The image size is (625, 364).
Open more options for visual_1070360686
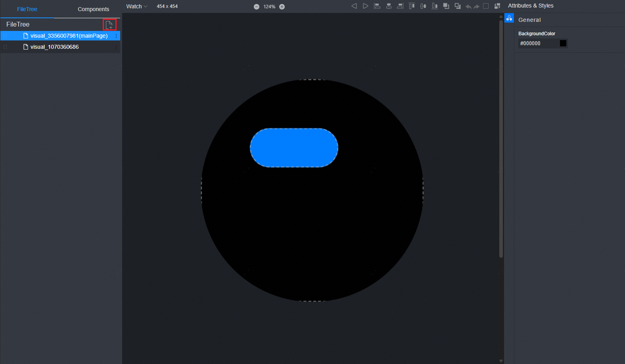pyautogui.click(x=116, y=47)
